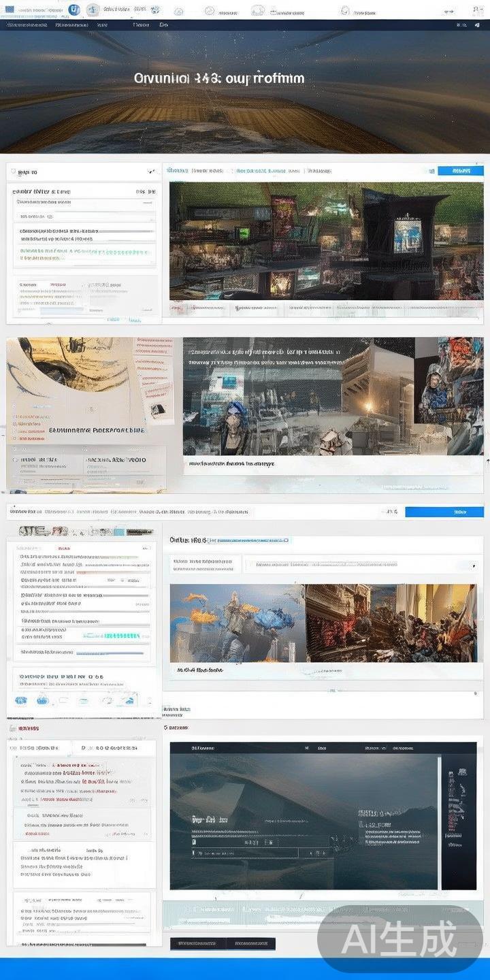Open the first item in the dark navigation bar
The width and height of the screenshot is (490, 980).
[x=27, y=24]
